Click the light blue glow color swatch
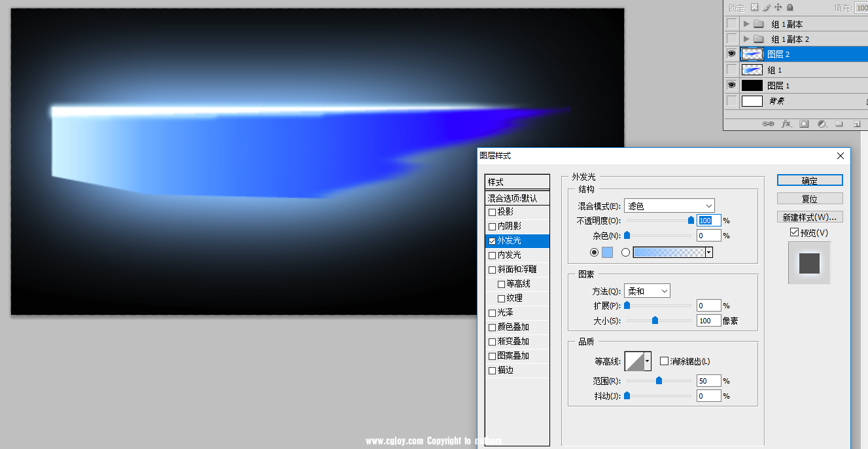868x449 pixels. coord(607,252)
